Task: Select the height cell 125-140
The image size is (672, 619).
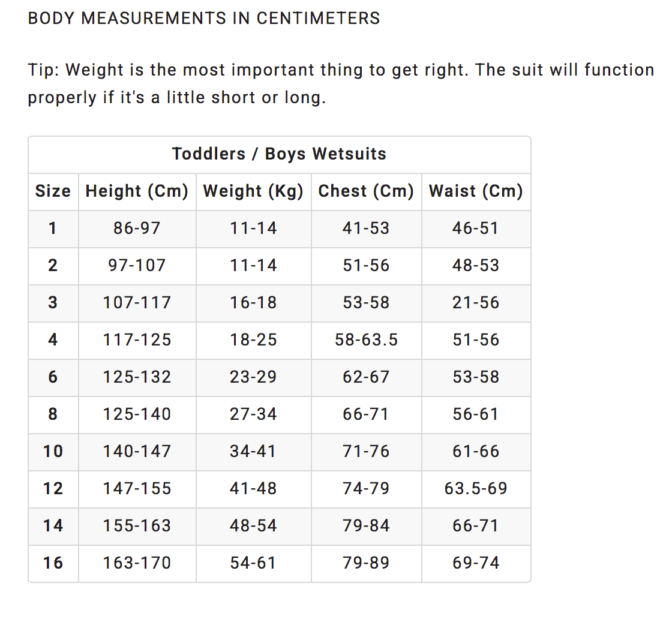Action: pyautogui.click(x=137, y=414)
